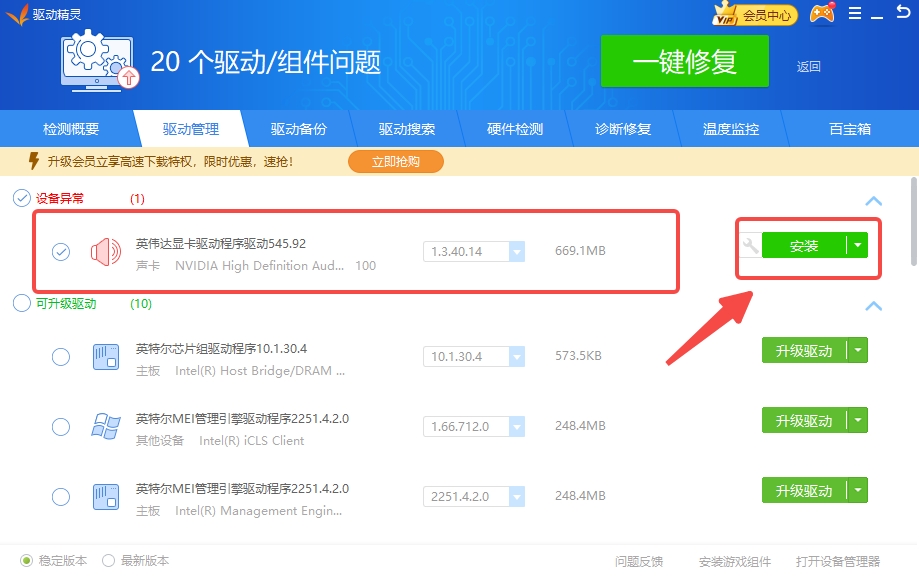The width and height of the screenshot is (919, 576).
Task: Click the 一键修复 button
Action: pyautogui.click(x=684, y=62)
